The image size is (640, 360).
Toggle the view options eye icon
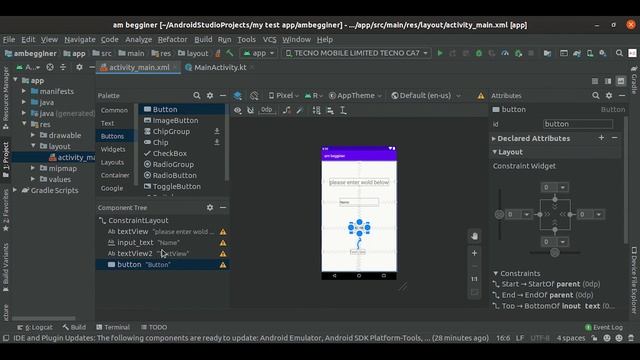238,110
